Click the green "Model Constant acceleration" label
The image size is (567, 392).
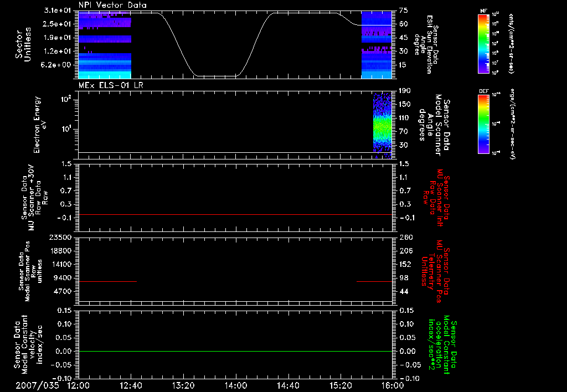pyautogui.click(x=442, y=345)
